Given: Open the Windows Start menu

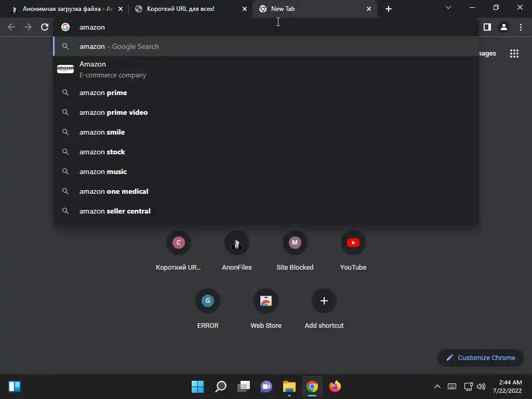Looking at the screenshot, I should coord(197,387).
